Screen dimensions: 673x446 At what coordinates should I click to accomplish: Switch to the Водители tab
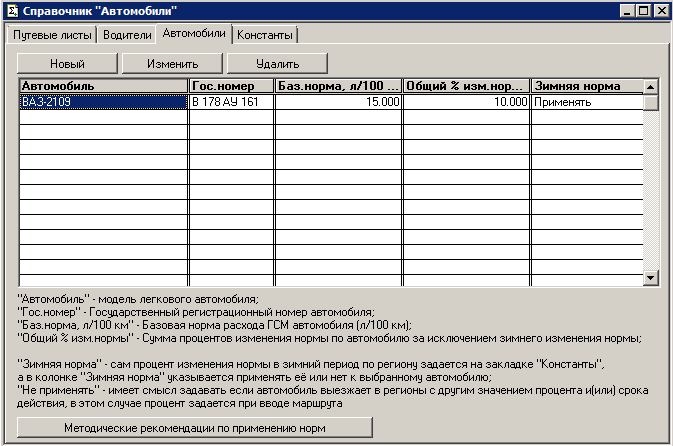tap(127, 35)
